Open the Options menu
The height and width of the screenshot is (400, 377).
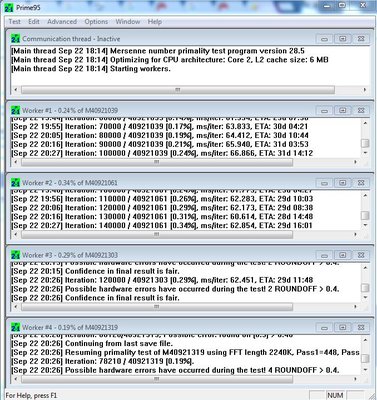coord(96,22)
